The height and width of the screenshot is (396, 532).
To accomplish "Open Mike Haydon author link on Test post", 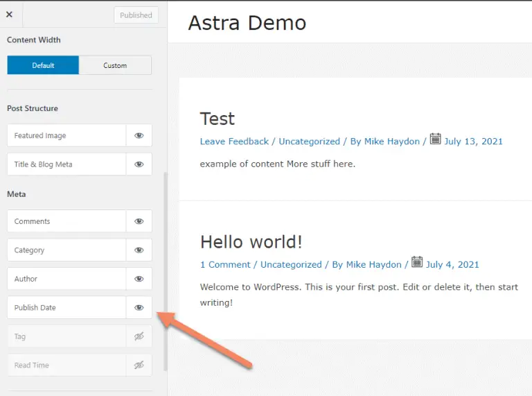I will [x=392, y=141].
